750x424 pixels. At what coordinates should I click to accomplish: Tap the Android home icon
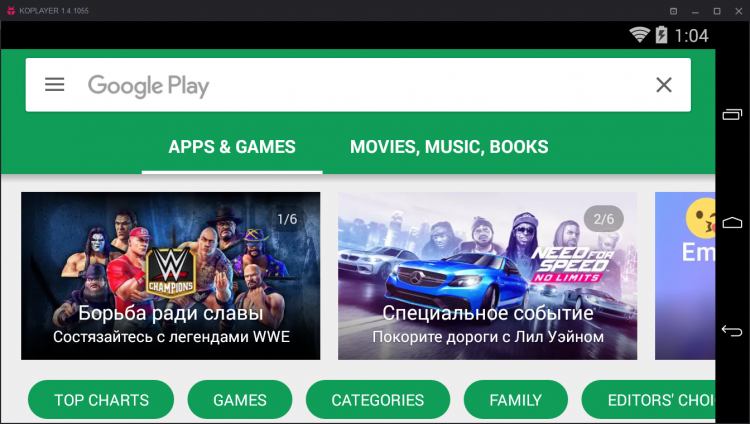coord(732,222)
